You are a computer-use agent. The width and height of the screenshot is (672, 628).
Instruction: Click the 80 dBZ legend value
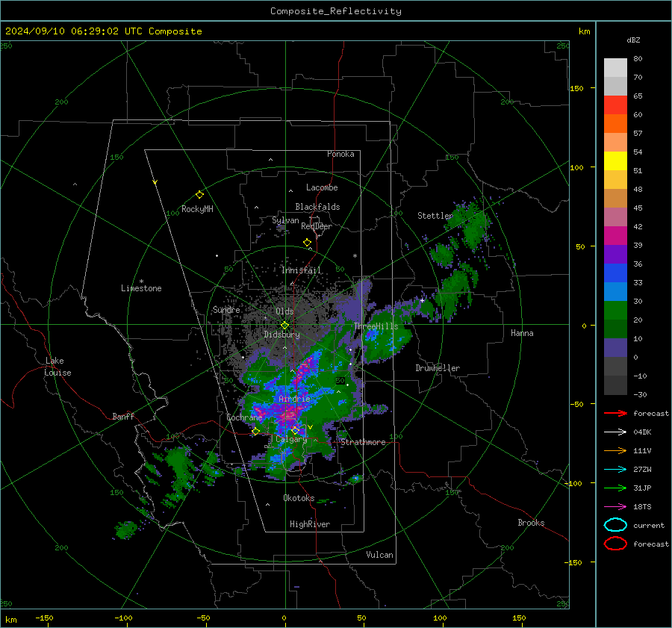pos(638,59)
